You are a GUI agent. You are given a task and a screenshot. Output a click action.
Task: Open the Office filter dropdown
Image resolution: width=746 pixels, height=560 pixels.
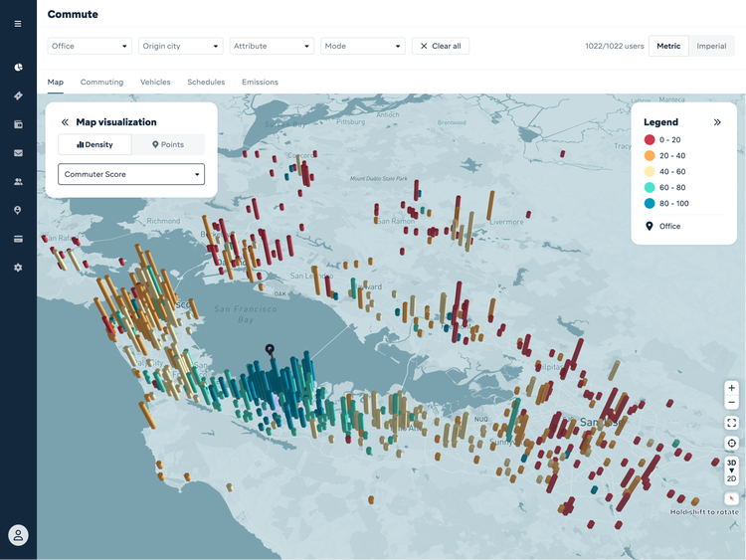coord(90,46)
